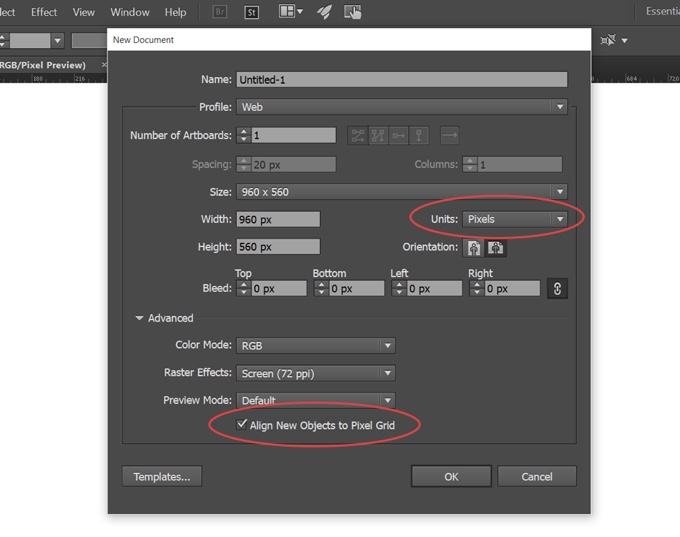
Task: Open Adobe Bridge with the Br icon
Action: (x=220, y=12)
